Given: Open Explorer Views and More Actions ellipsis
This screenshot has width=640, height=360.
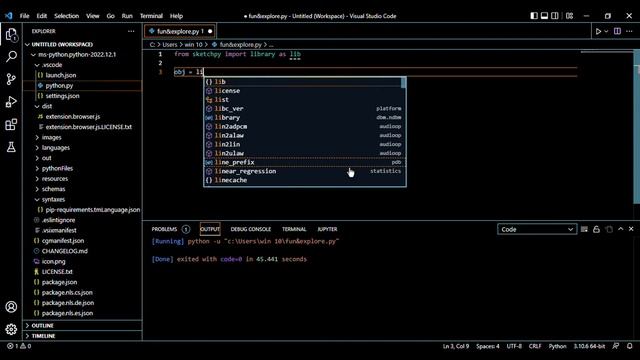Looking at the screenshot, I should [131, 31].
